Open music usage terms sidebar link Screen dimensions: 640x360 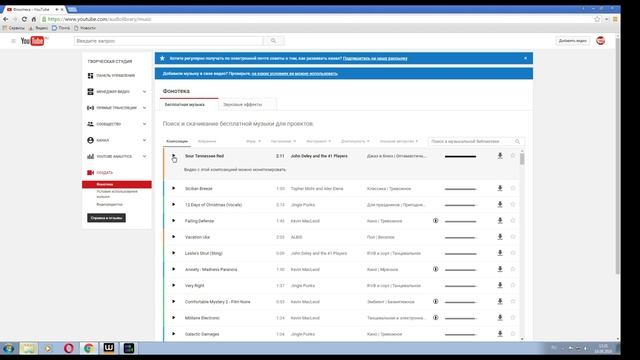(117, 194)
